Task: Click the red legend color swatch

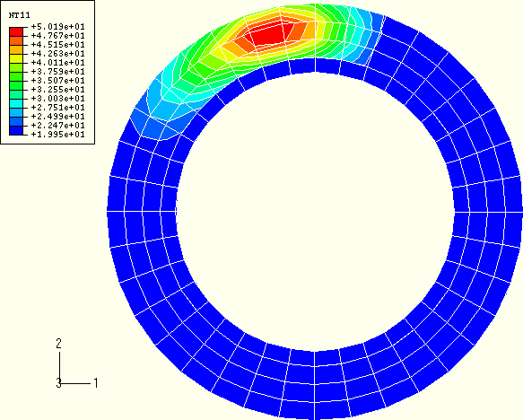Action: click(16, 31)
